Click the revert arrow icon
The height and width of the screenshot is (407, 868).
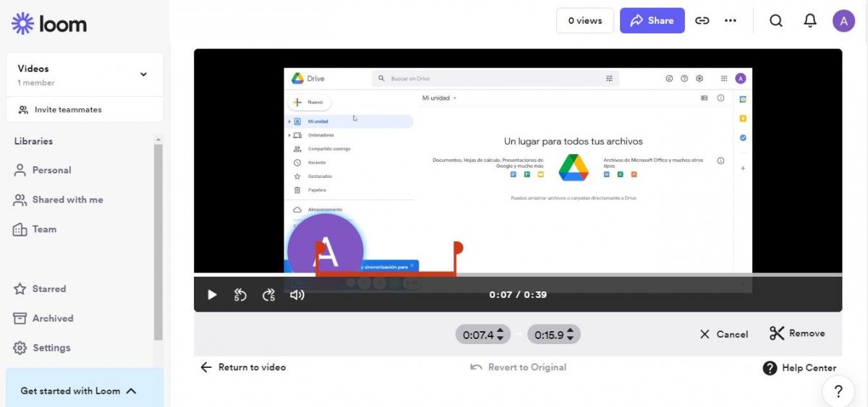point(476,367)
